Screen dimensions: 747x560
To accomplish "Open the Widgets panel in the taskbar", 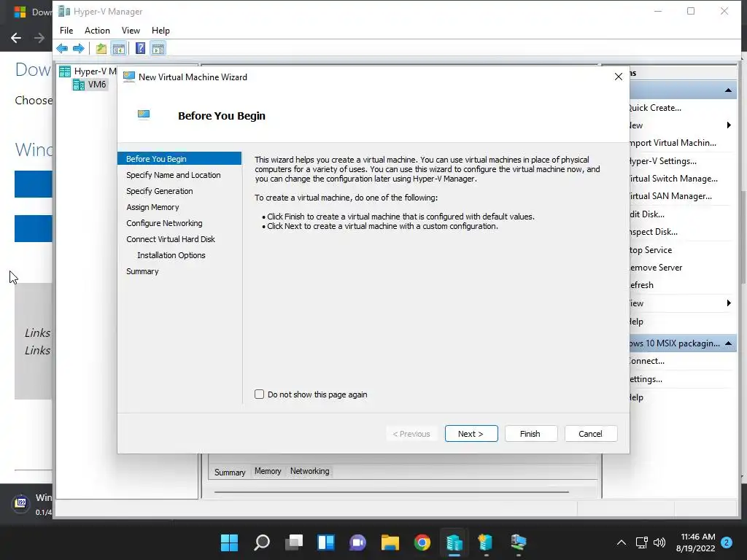I will (326, 542).
